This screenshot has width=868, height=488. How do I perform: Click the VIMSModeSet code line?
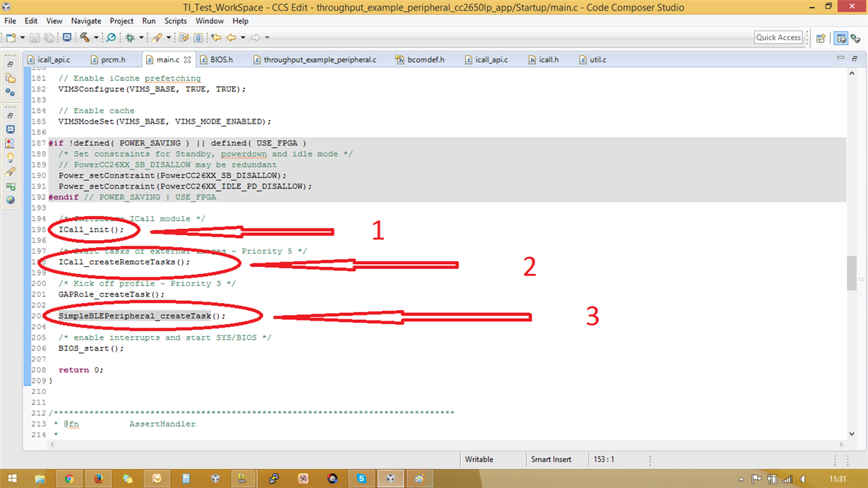[x=164, y=121]
